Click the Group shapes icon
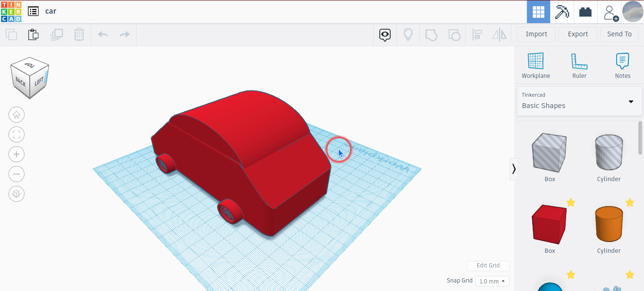Image resolution: width=644 pixels, height=291 pixels. pyautogui.click(x=431, y=34)
